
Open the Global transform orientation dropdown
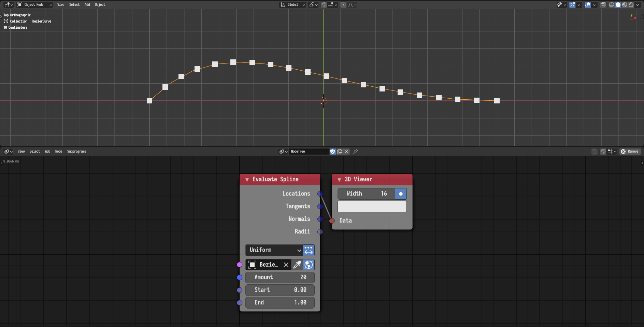tap(292, 5)
